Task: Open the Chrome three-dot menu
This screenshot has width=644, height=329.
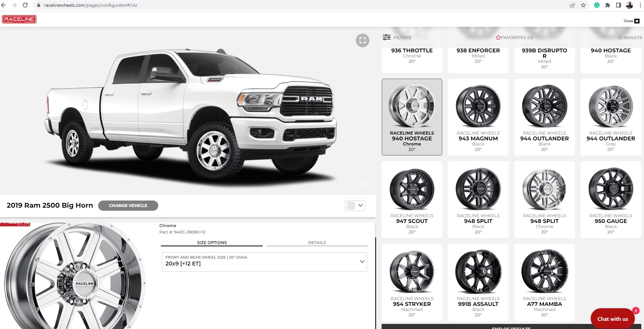Action: pos(640,5)
